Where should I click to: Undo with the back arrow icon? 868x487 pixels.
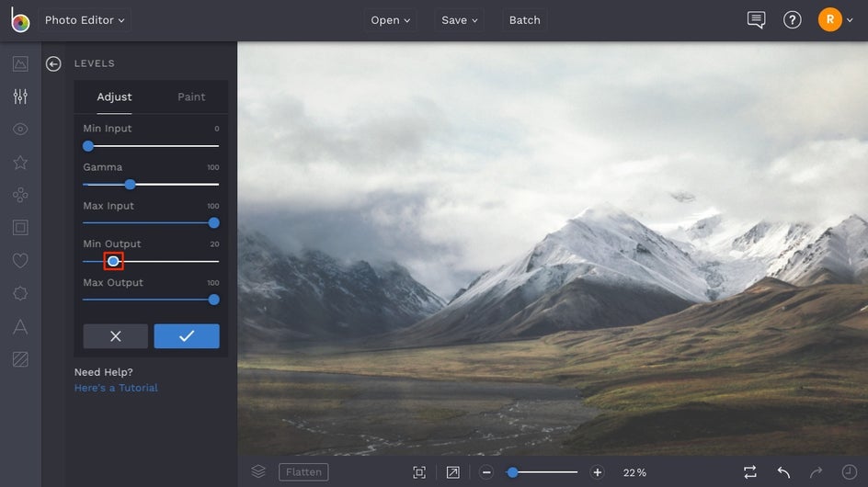[783, 472]
